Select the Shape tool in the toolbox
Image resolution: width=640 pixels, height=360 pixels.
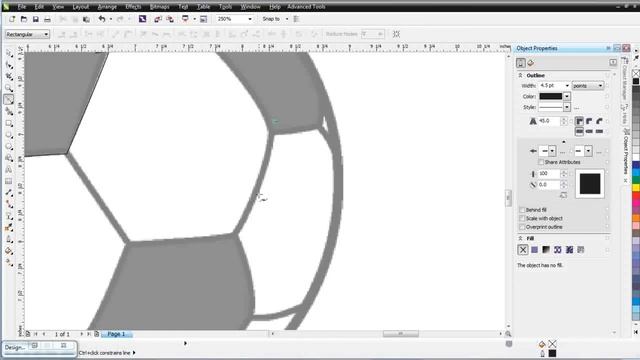click(9, 65)
